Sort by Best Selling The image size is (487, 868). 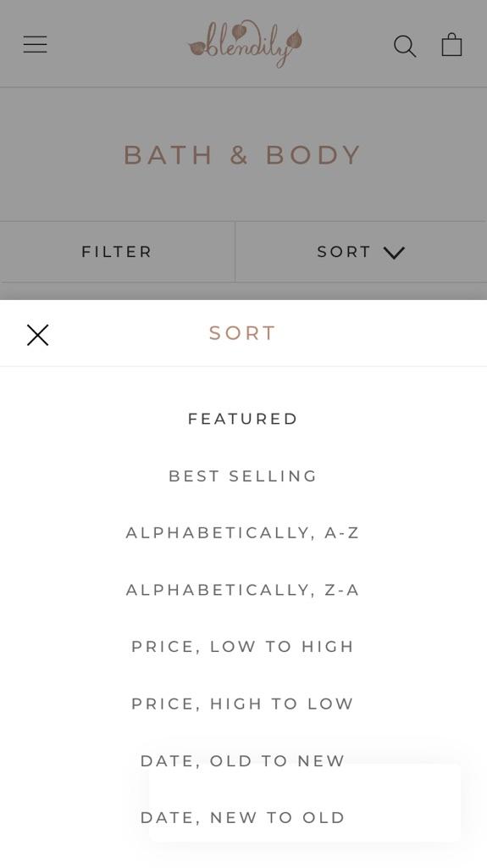coord(243,476)
